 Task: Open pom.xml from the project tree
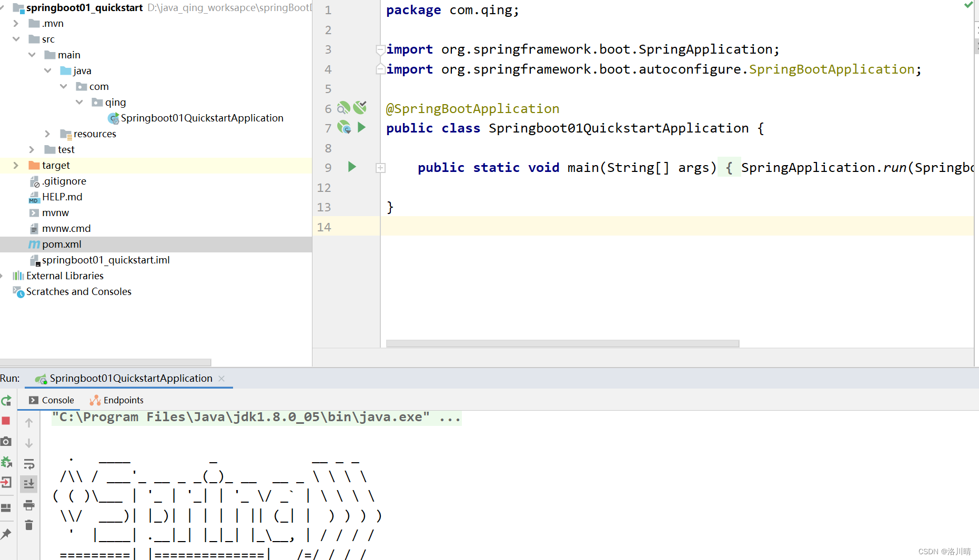pyautogui.click(x=62, y=244)
